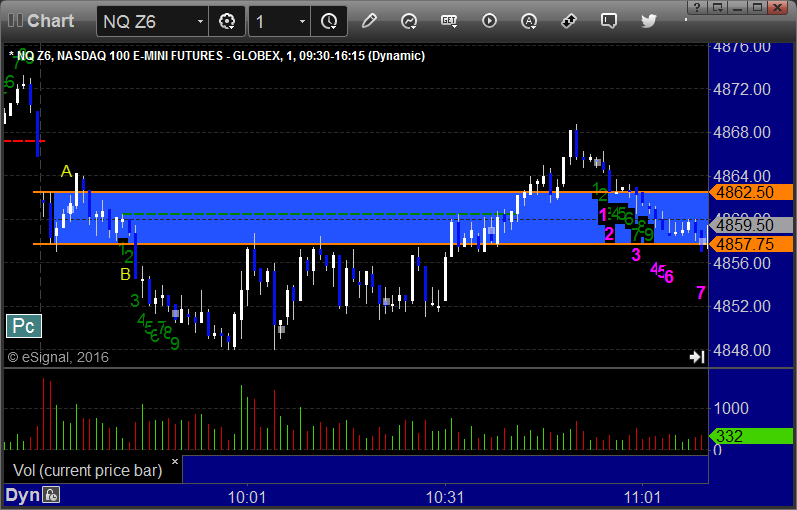Viewport: 797px width, 510px height.
Task: Open the NQ Z6 symbol dropdown
Action: tap(200, 21)
